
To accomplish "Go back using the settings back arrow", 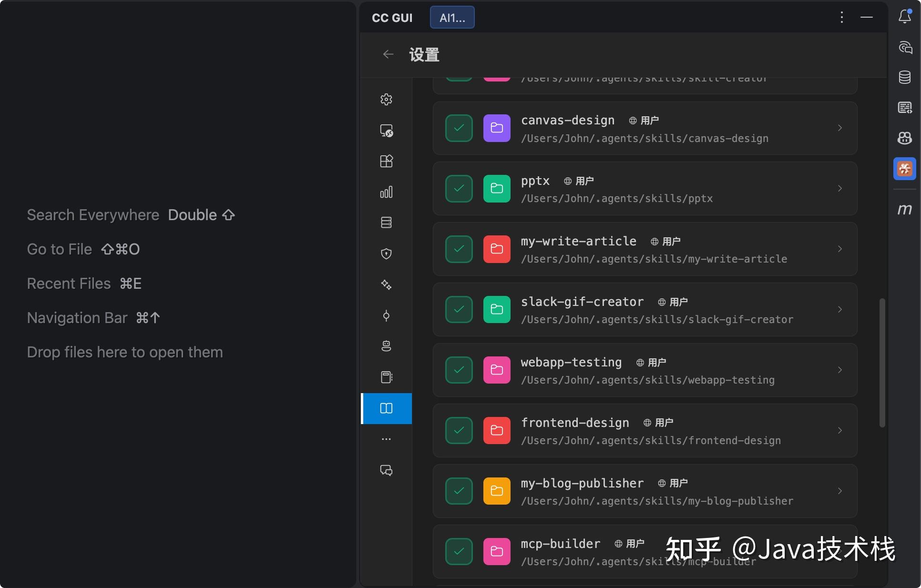I will (388, 54).
